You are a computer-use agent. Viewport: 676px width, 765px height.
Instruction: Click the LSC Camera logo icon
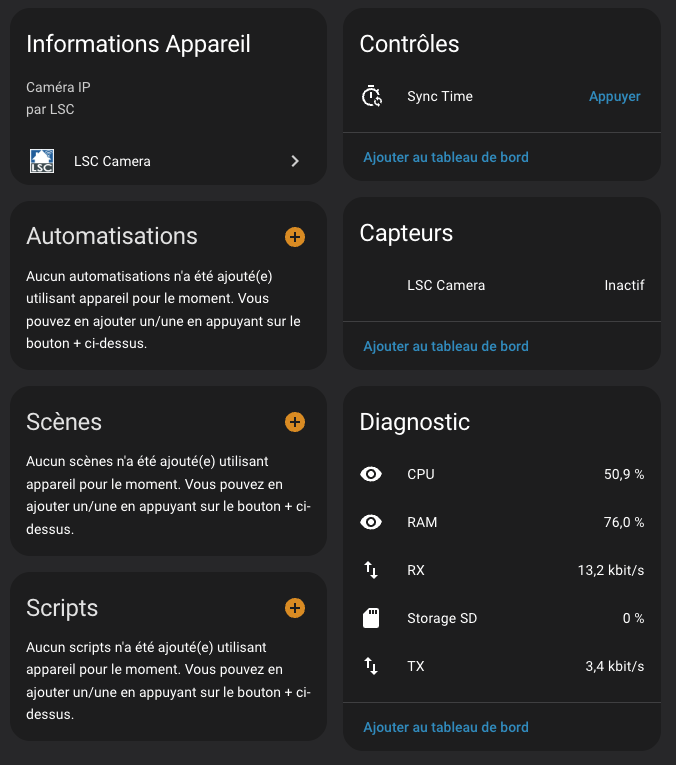[x=42, y=161]
